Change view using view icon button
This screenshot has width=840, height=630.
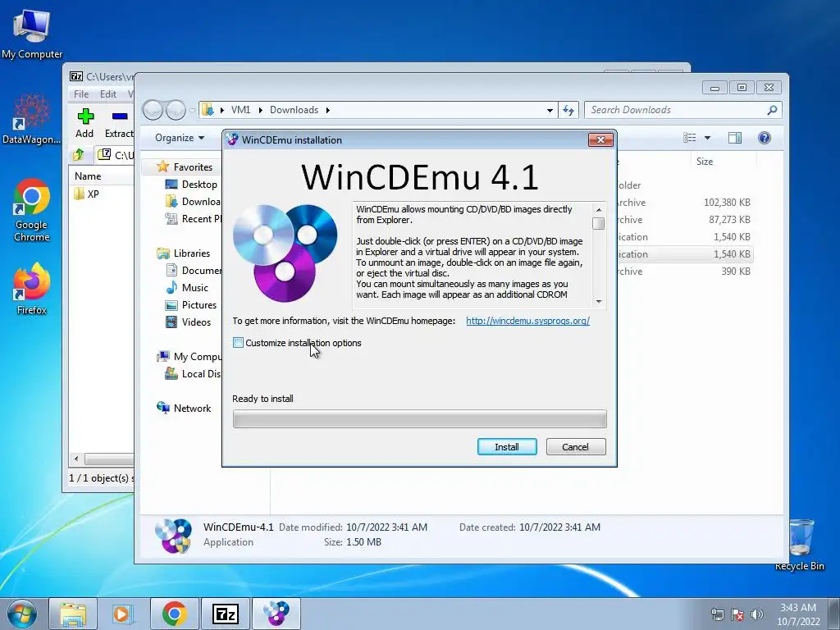coord(689,138)
